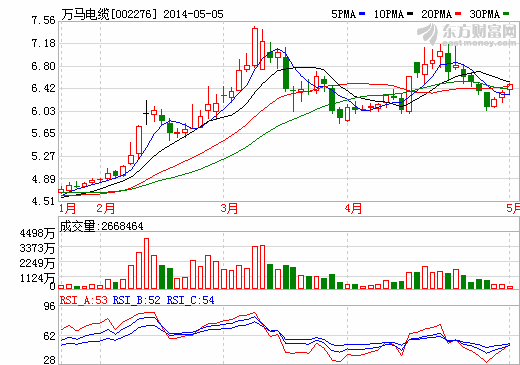
Task: Click the 1月 month axis label
Action: click(68, 208)
